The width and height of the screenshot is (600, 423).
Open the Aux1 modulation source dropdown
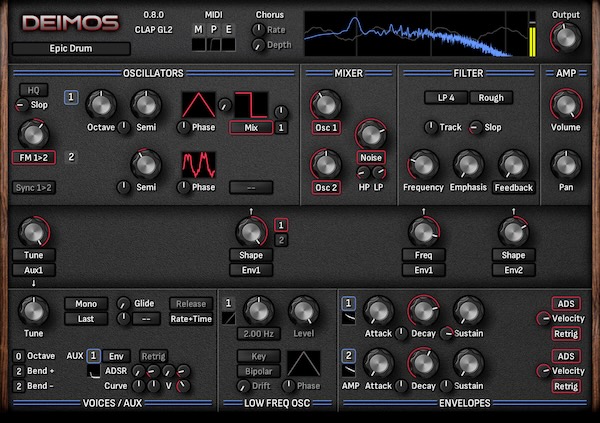[34, 270]
